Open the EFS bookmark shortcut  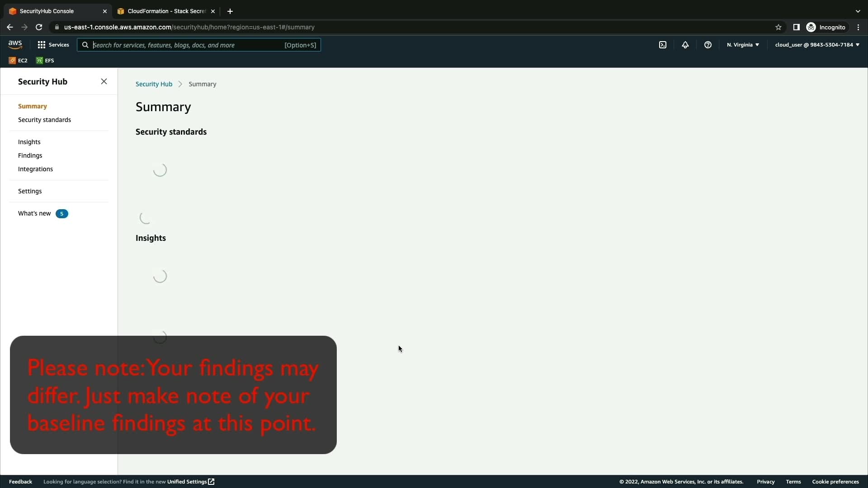[x=45, y=61]
